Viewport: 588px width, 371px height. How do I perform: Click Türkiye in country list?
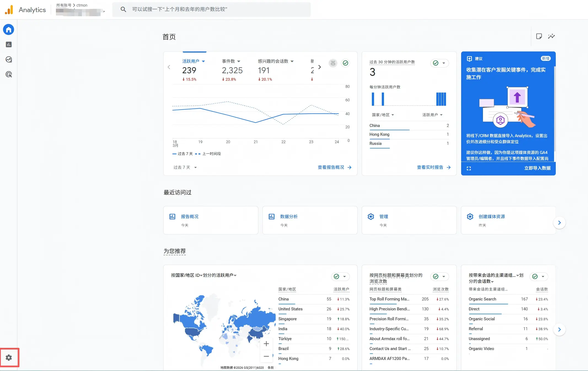285,339
